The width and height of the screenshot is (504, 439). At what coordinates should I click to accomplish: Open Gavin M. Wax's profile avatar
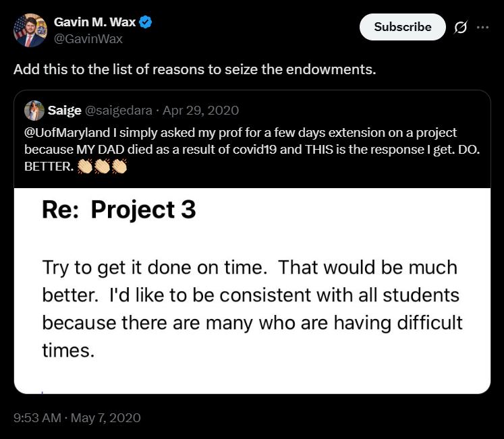coord(30,30)
